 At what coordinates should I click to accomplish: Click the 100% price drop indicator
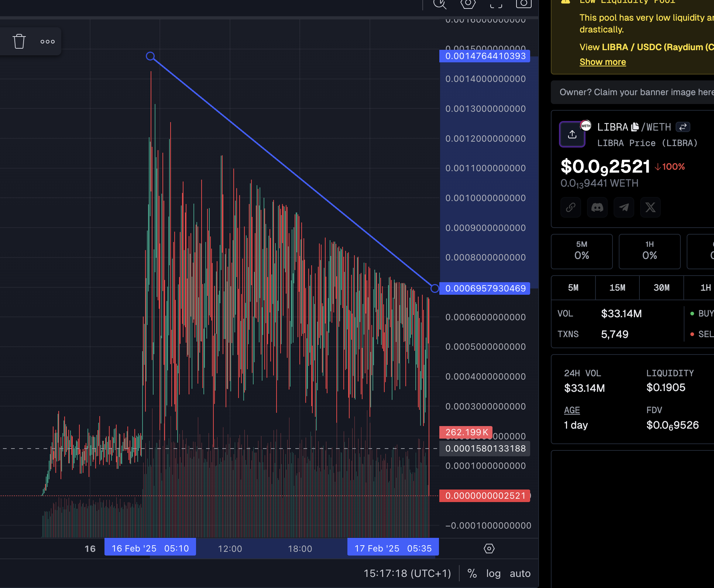pos(670,167)
